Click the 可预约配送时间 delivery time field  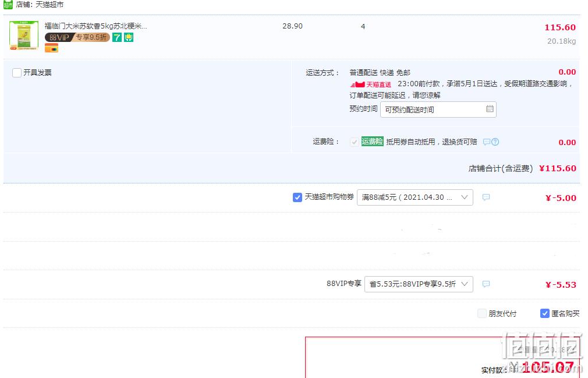click(x=438, y=109)
